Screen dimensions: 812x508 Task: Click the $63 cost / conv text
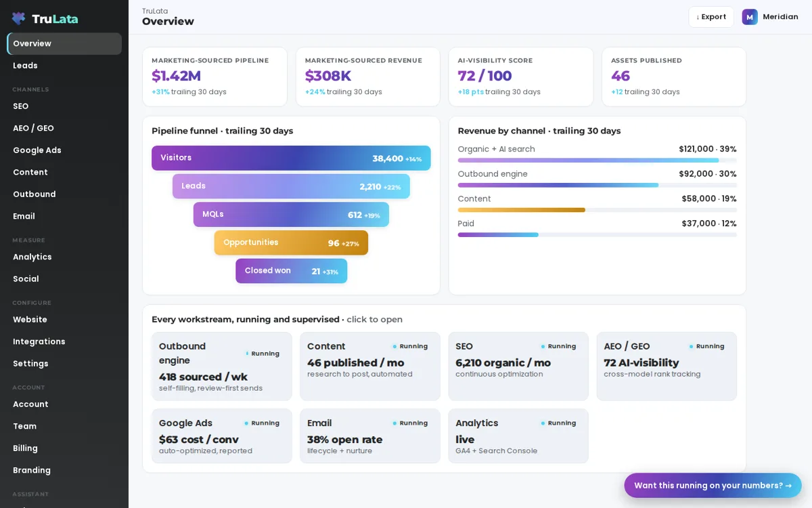(199, 440)
